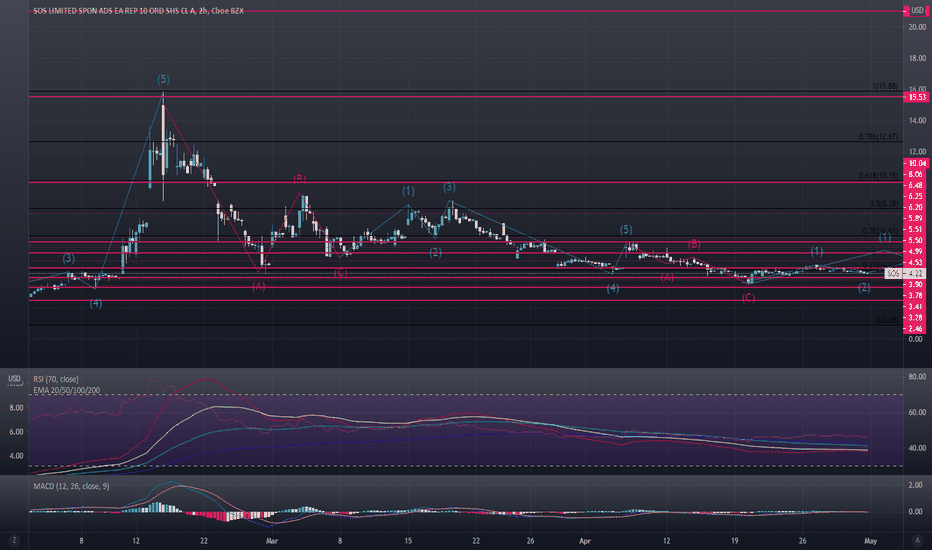This screenshot has width=932, height=550.
Task: Click the 15 date label on the time axis
Action: click(408, 540)
